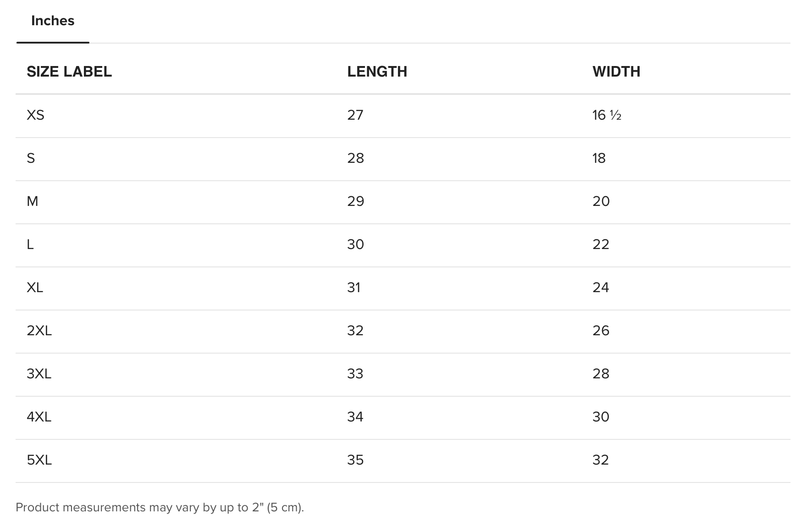Click the width value 22 in L row

(601, 244)
